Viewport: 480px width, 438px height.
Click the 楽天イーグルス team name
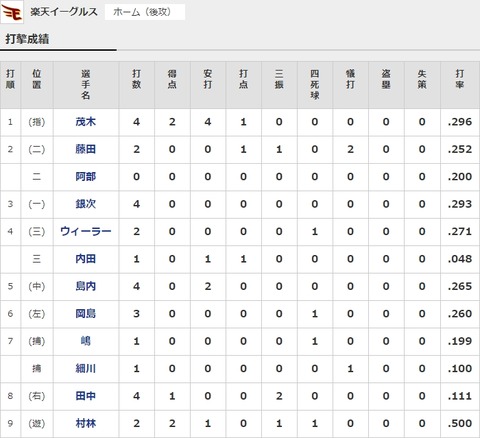(64, 12)
